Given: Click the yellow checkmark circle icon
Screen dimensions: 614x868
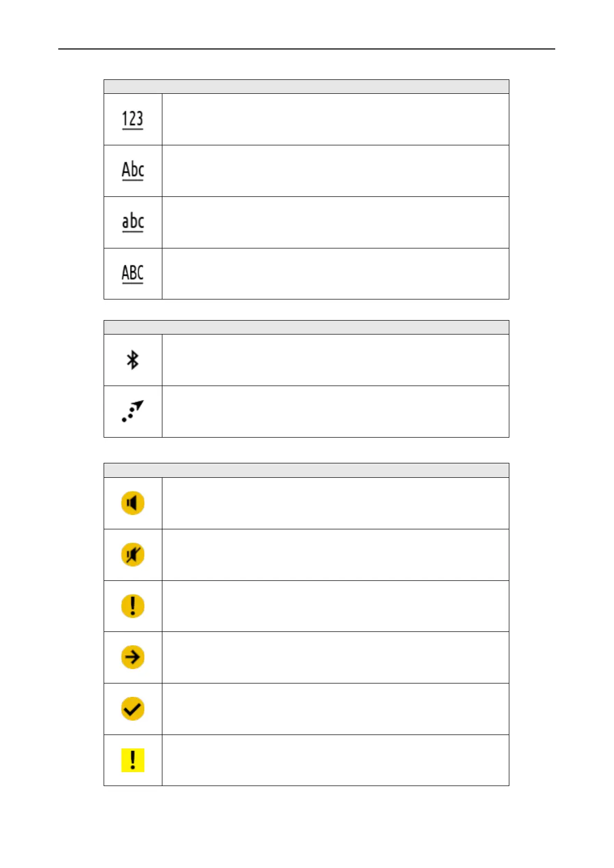Looking at the screenshot, I should [132, 709].
